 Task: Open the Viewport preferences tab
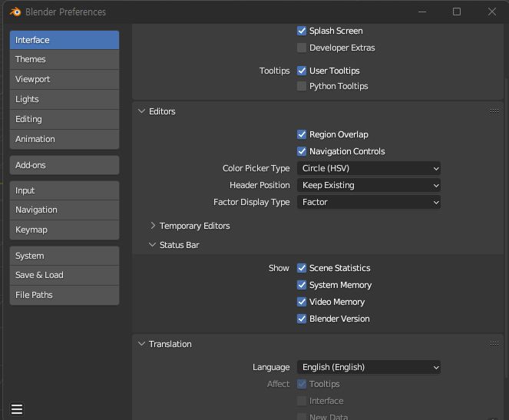click(x=64, y=79)
